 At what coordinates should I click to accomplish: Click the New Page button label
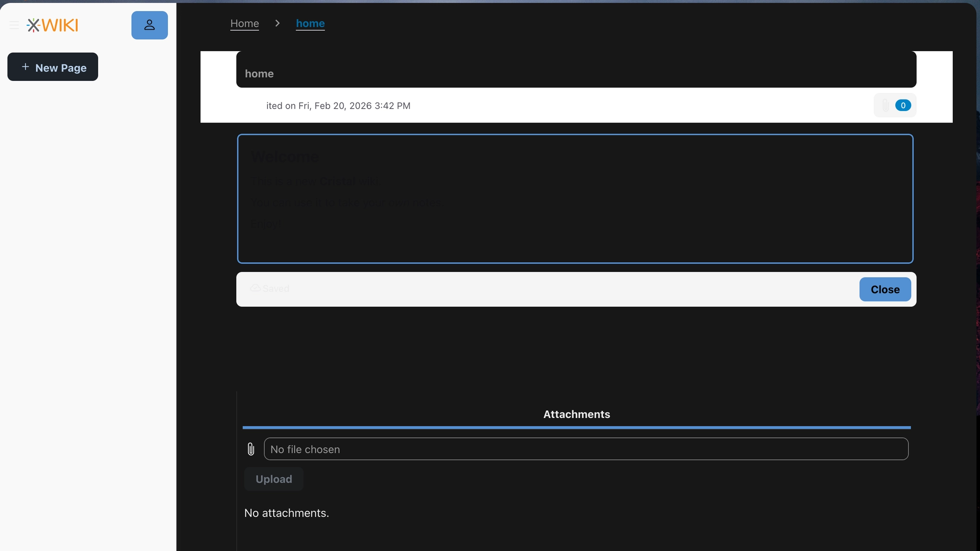pyautogui.click(x=61, y=67)
